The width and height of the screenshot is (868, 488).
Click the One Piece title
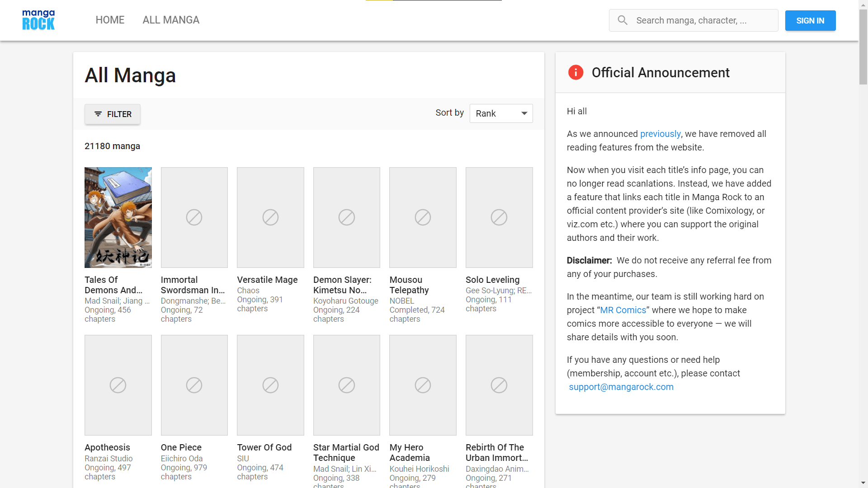(x=181, y=447)
